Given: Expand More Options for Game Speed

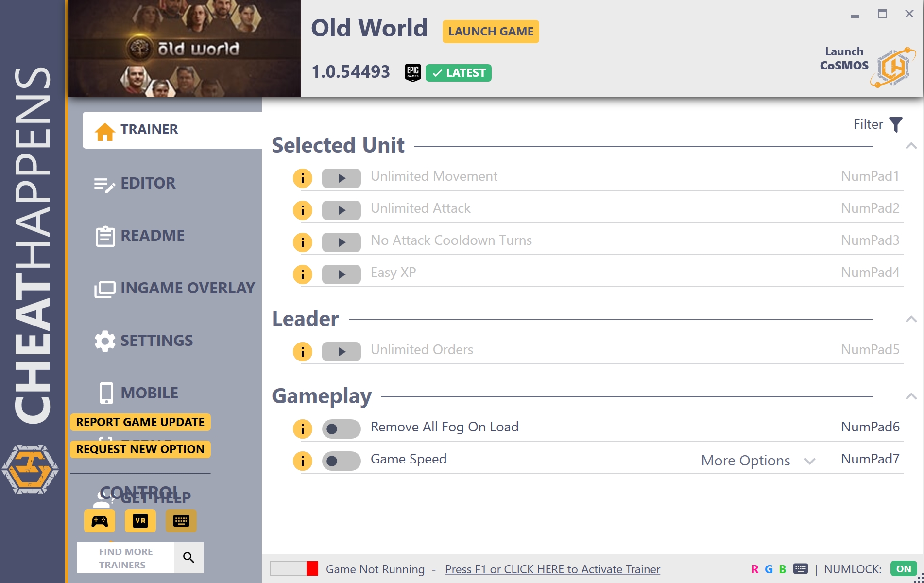Looking at the screenshot, I should coord(758,461).
